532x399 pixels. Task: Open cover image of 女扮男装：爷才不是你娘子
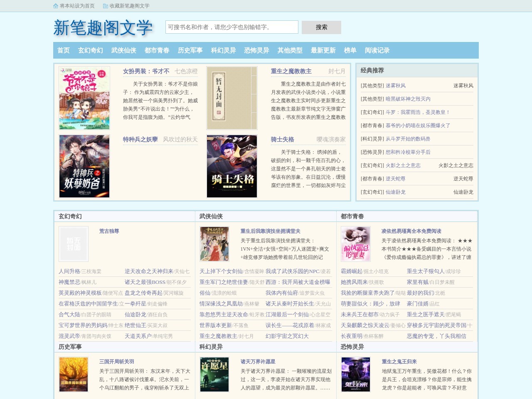84,98
